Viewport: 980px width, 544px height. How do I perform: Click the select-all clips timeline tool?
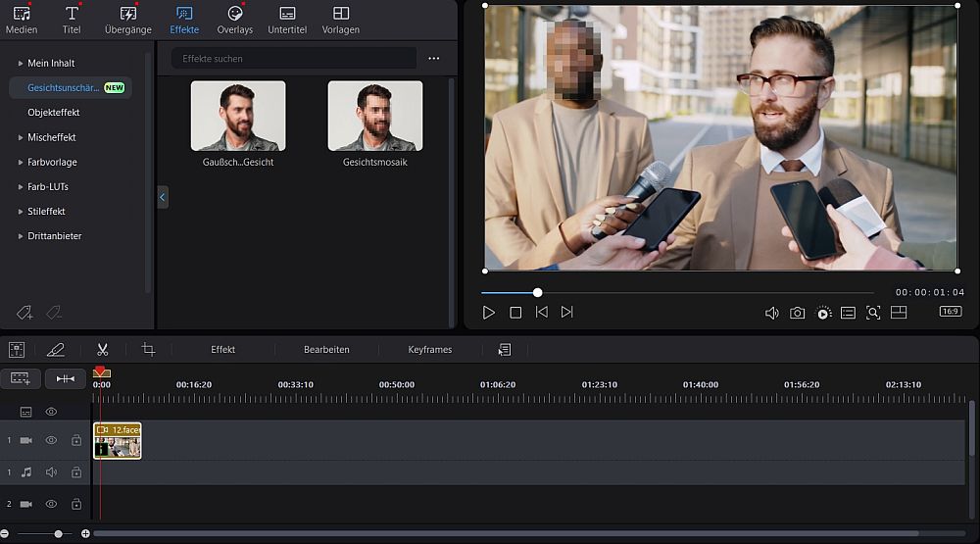coord(17,350)
